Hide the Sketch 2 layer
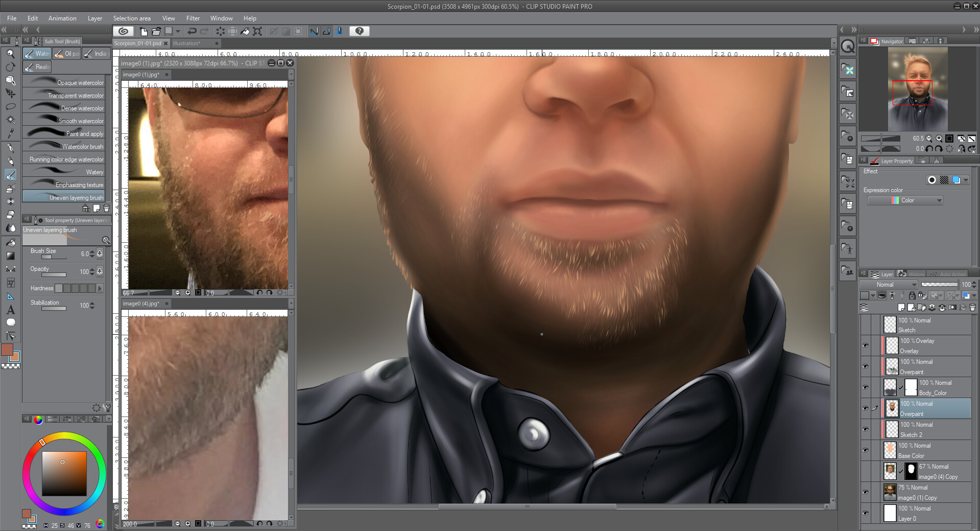 coord(865,429)
